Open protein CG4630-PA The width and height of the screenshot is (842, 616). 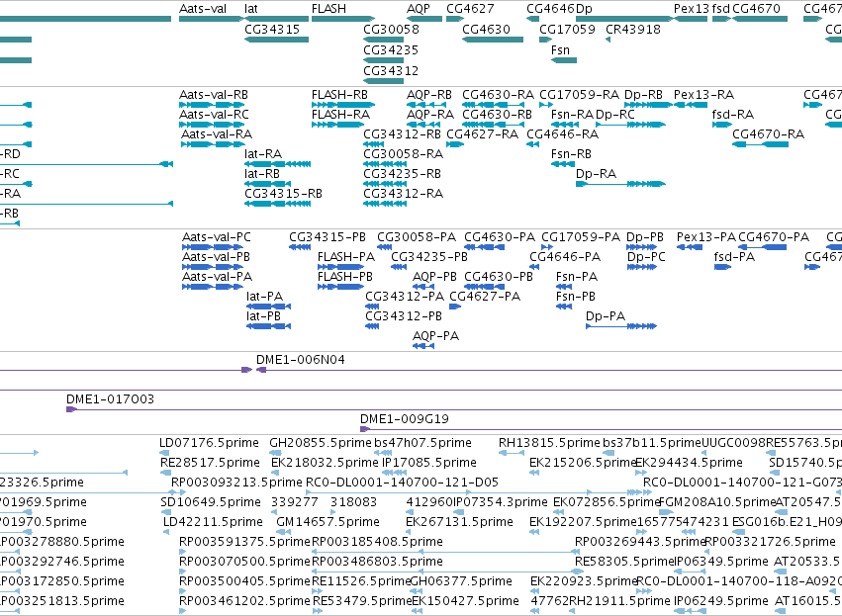(500, 237)
